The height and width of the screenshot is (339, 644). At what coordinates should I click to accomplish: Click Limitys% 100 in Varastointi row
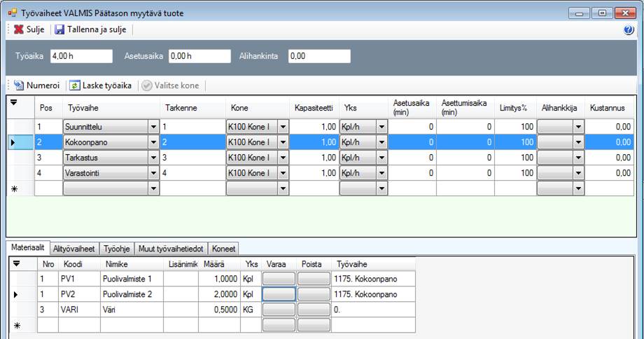coord(515,173)
